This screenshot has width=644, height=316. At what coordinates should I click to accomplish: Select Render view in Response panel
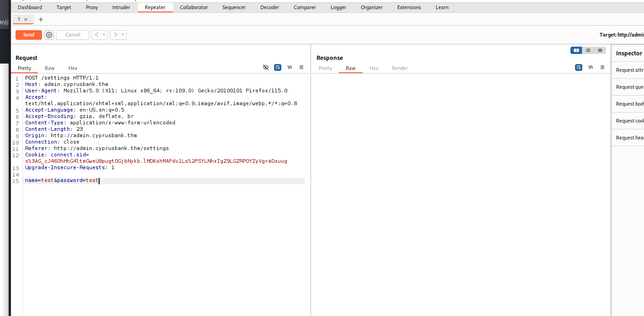[400, 68]
